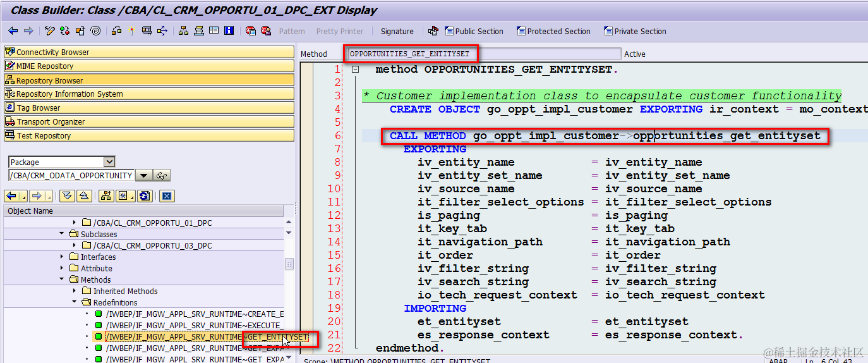The width and height of the screenshot is (868, 363).
Task: Expand the Inherited Methods folder
Action: pos(75,291)
